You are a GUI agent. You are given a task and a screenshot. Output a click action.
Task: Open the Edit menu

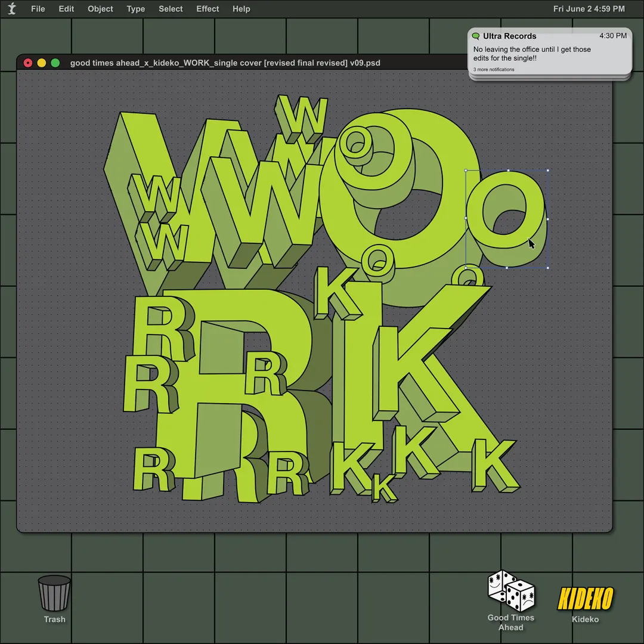pyautogui.click(x=66, y=9)
